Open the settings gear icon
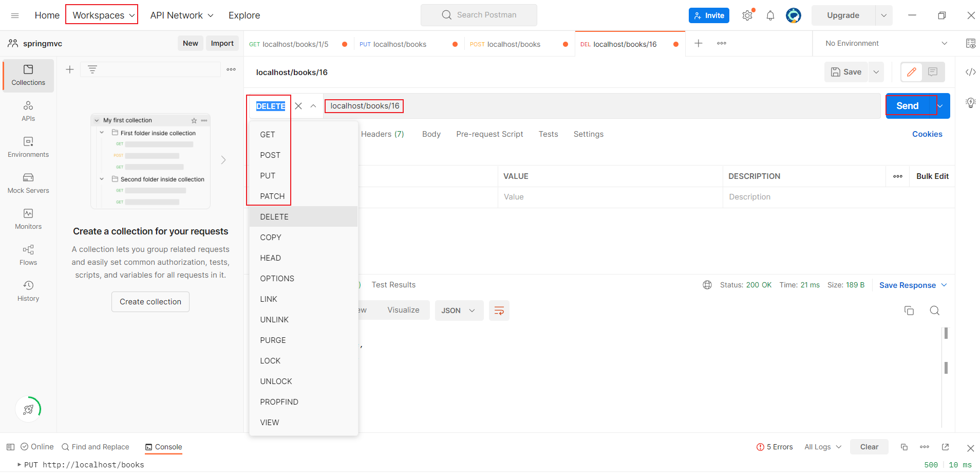This screenshot has width=980, height=473. click(x=747, y=15)
